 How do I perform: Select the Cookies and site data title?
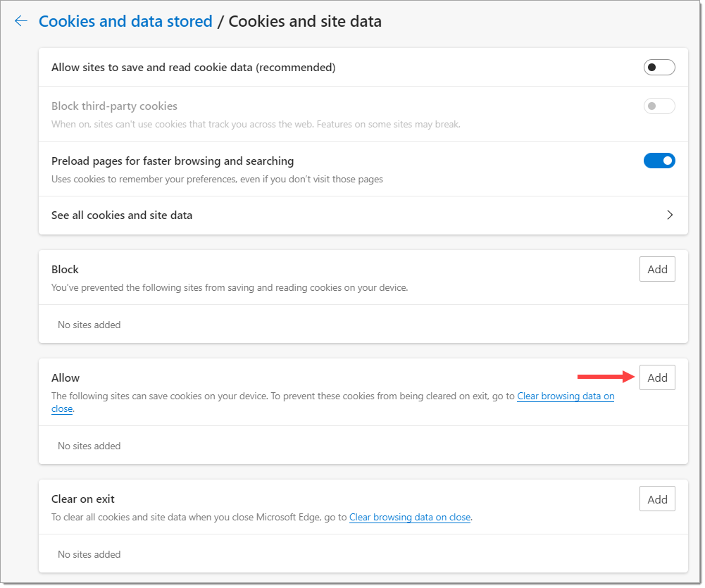tap(305, 21)
